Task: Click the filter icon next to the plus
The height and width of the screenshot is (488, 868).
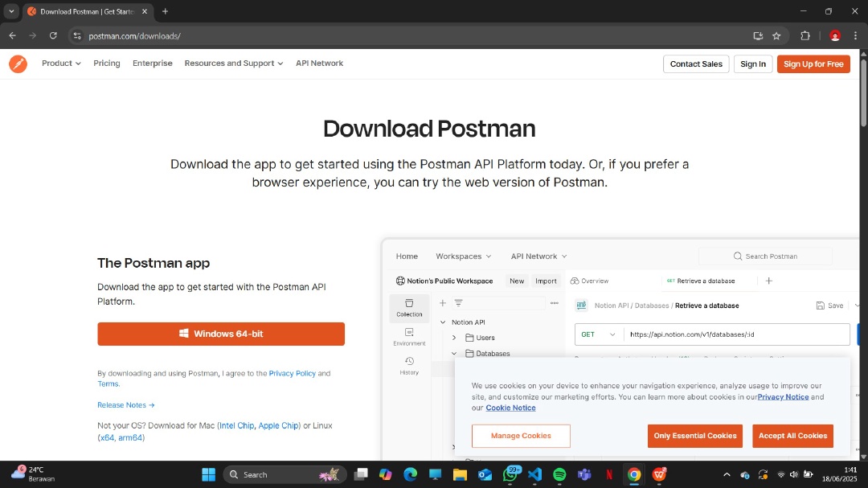Action: click(460, 303)
